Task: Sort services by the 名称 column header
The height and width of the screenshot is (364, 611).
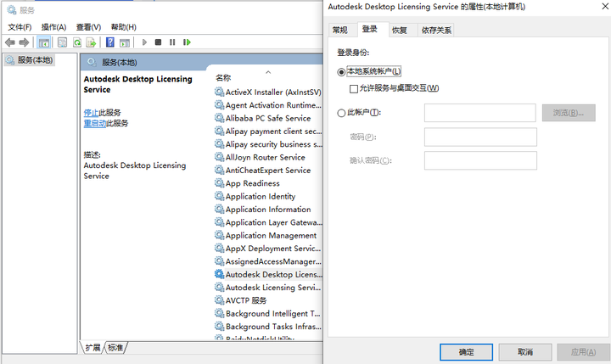Action: pyautogui.click(x=223, y=77)
